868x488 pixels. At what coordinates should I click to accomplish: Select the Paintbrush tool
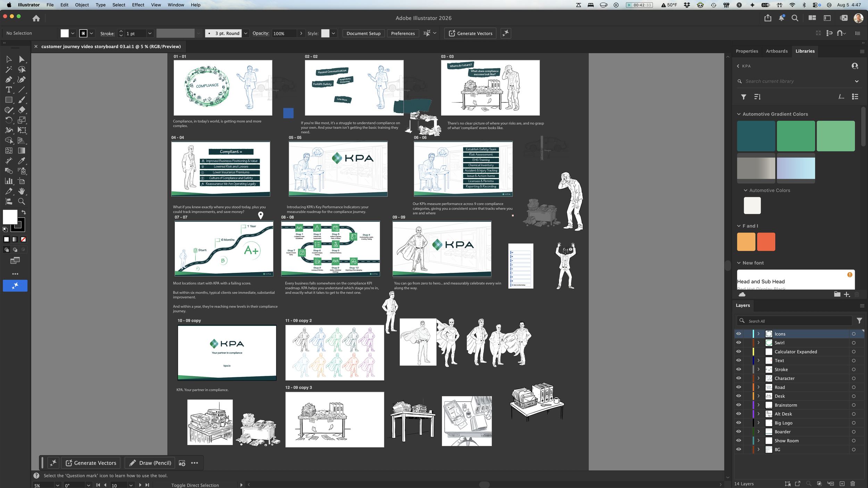pos(22,100)
